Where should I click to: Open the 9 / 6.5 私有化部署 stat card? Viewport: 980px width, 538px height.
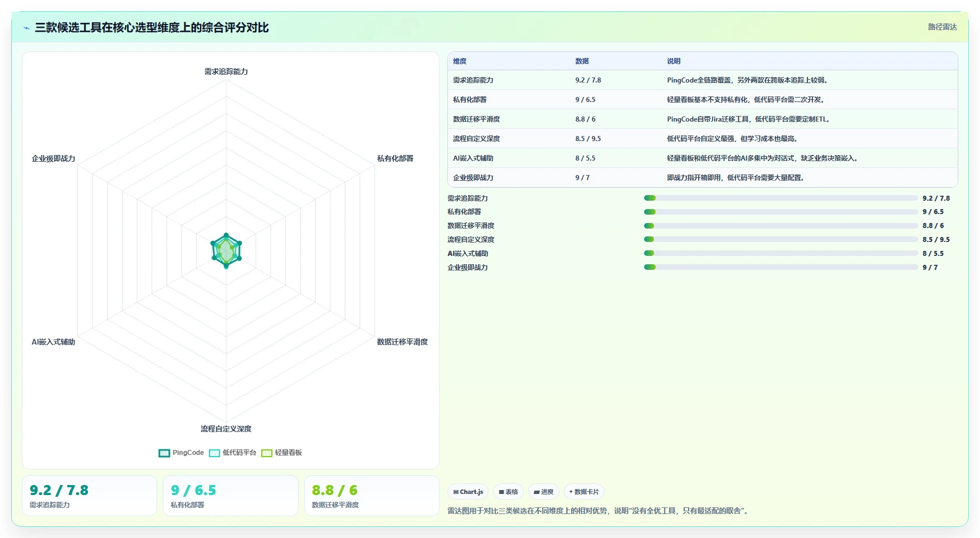click(231, 496)
